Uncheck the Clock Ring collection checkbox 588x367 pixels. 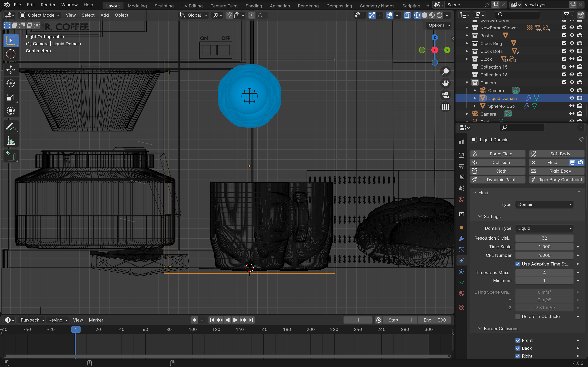pos(564,43)
